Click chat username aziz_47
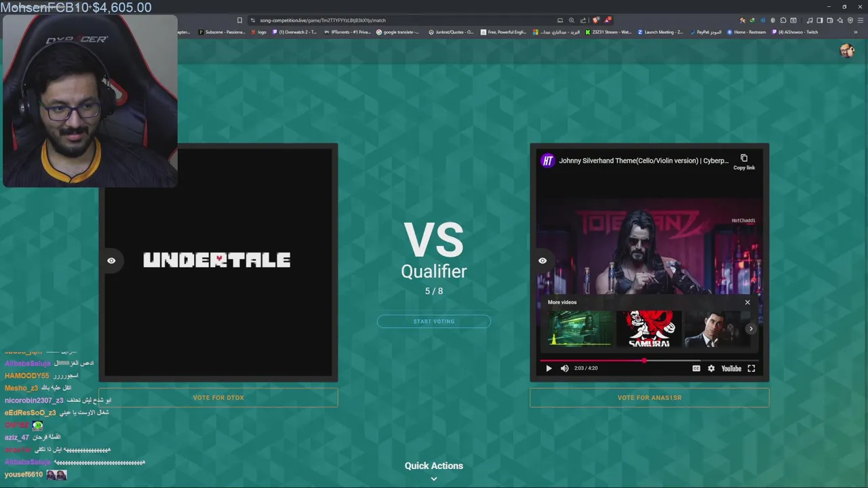Screen dimensions: 868x488 coord(17,438)
